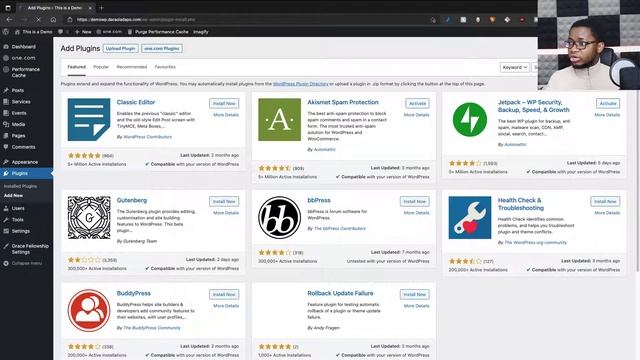Open the Media library menu
Viewport: 640px width, 360px height.
click(x=18, y=124)
